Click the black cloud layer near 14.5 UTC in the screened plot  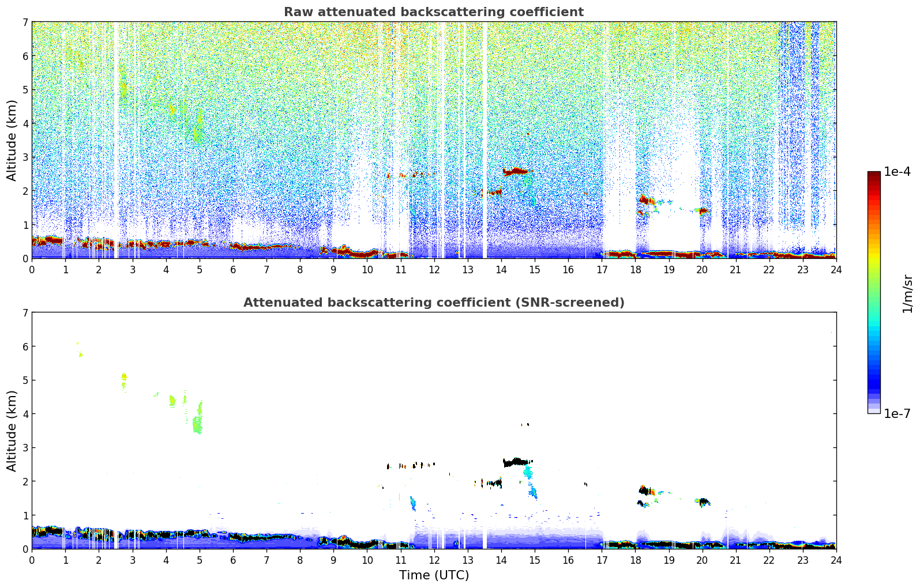(x=517, y=462)
